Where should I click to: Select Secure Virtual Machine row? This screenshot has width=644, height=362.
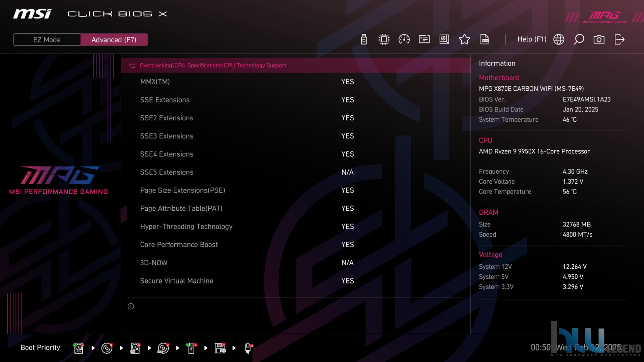point(295,281)
